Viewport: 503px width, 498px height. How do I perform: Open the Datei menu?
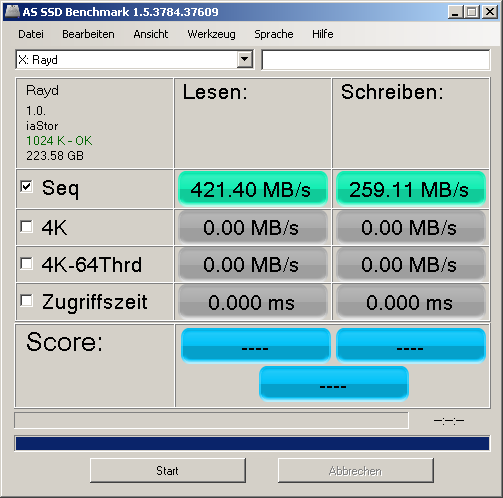(31, 34)
